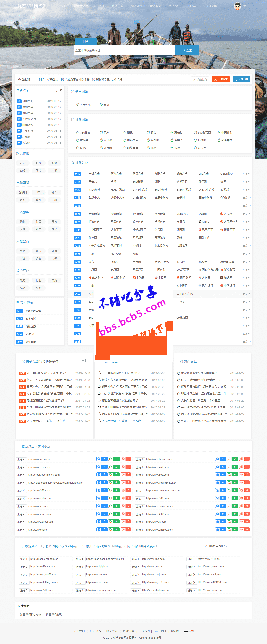Click the blue 搜索 button
The width and height of the screenshot is (267, 644).
[x=187, y=50]
